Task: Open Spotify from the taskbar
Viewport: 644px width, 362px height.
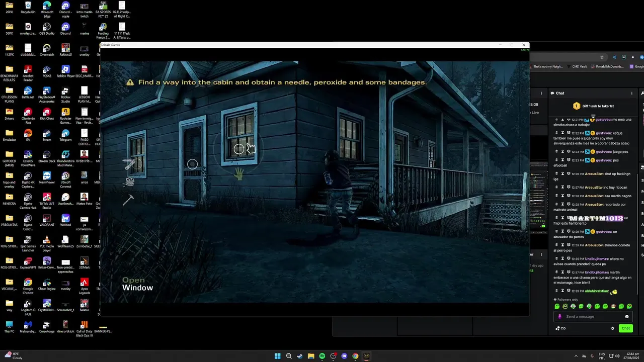Action: tap(322, 356)
